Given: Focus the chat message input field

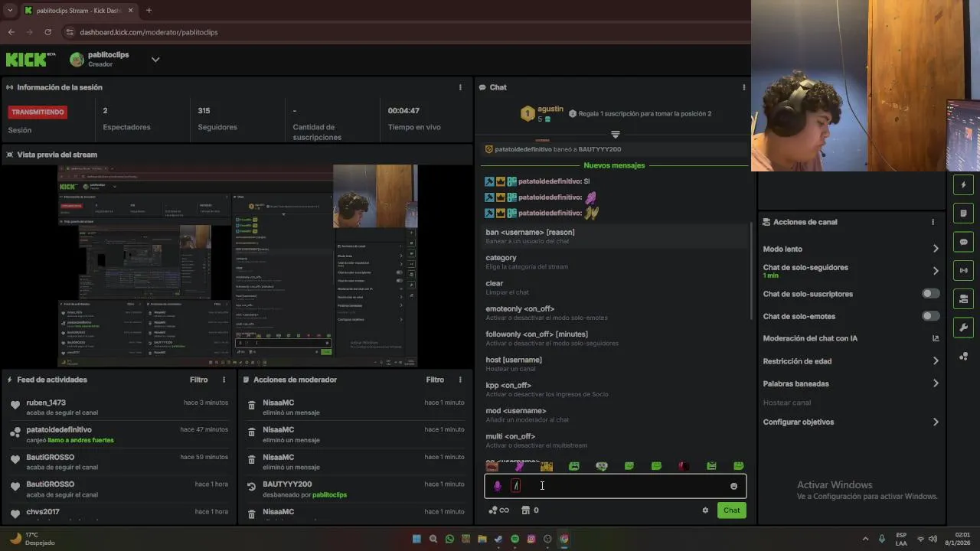Looking at the screenshot, I should (x=616, y=486).
